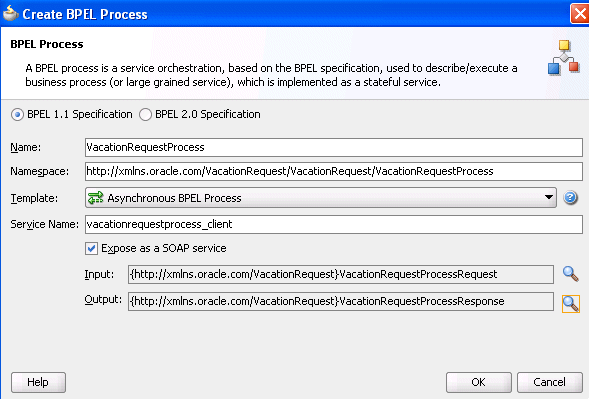Click the Oracle title bar application icon
589x399 pixels.
(x=10, y=14)
